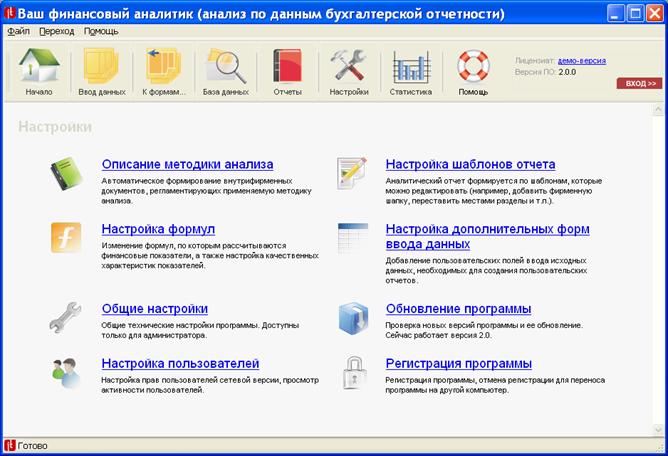
Task: Click the Начало home toolbar icon
Action: (39, 67)
